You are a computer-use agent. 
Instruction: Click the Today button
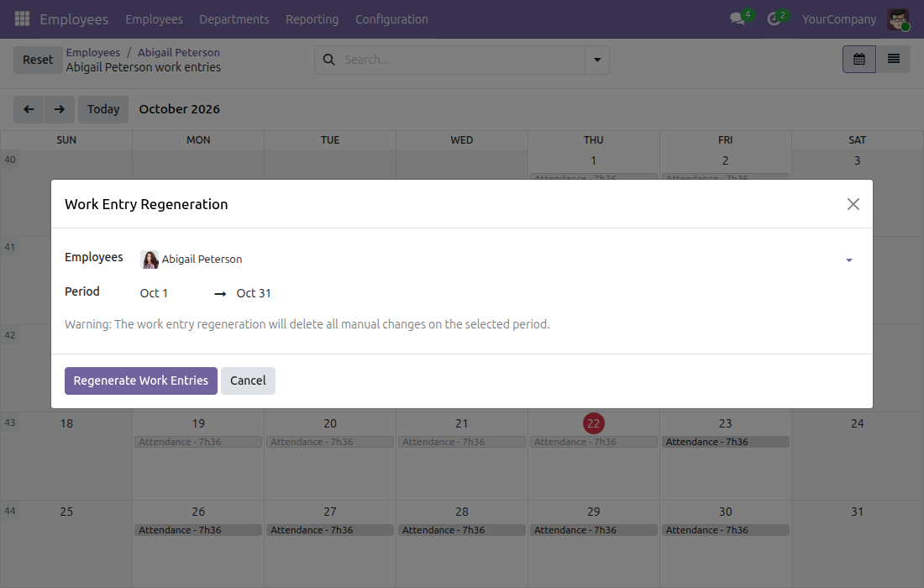[103, 109]
